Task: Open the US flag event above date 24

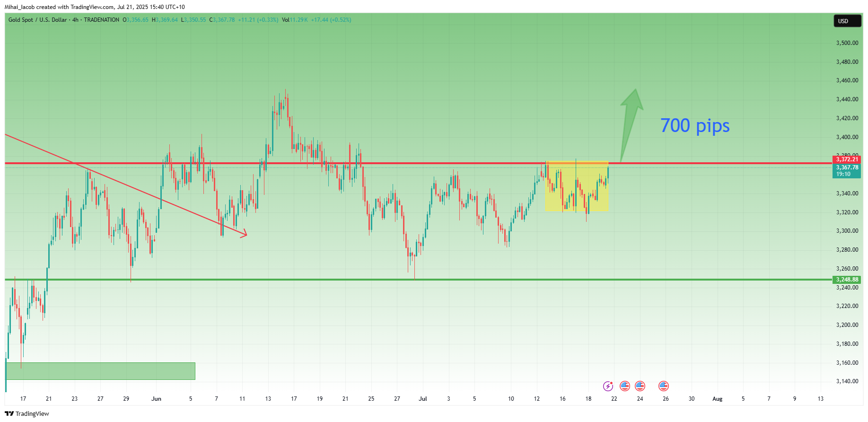Action: (640, 386)
